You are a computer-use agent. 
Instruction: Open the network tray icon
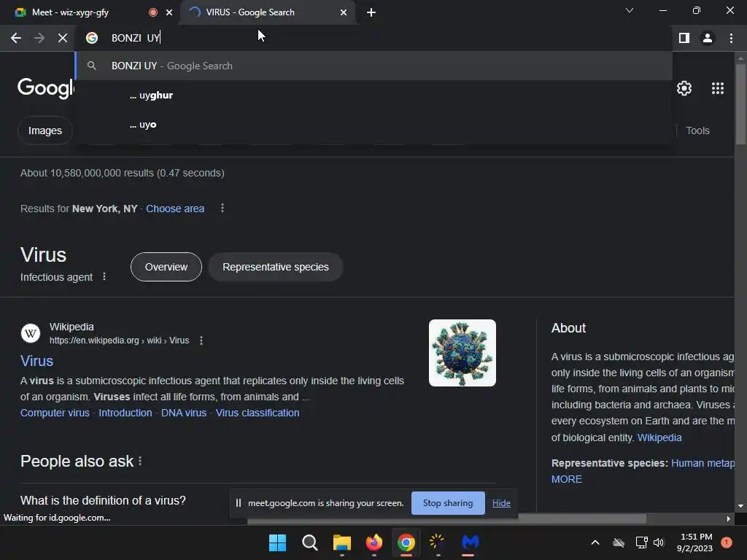click(641, 542)
